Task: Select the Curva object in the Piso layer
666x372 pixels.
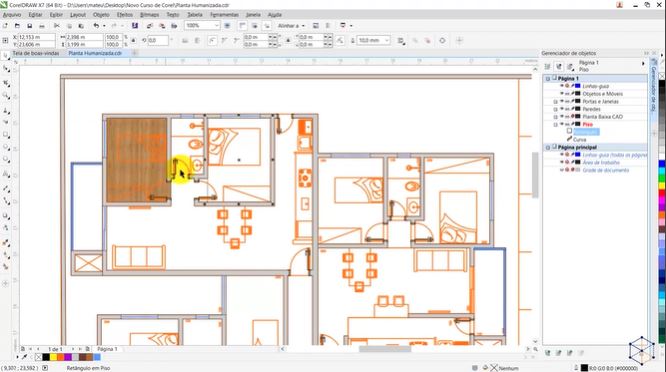Action: 579,140
